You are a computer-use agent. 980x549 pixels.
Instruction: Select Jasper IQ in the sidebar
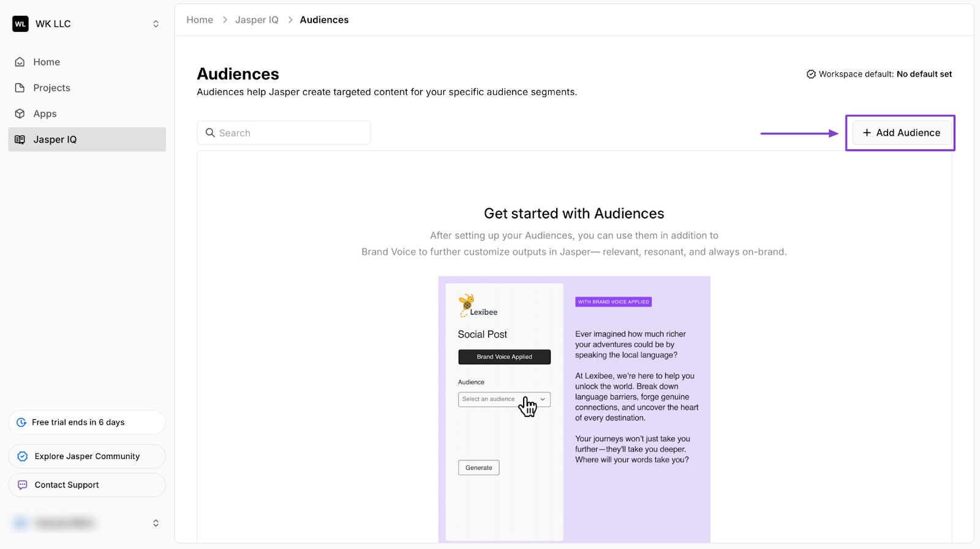tap(87, 140)
